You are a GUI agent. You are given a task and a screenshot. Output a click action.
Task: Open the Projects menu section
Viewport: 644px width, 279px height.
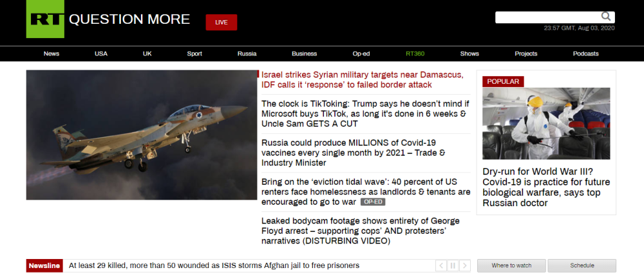click(x=526, y=54)
